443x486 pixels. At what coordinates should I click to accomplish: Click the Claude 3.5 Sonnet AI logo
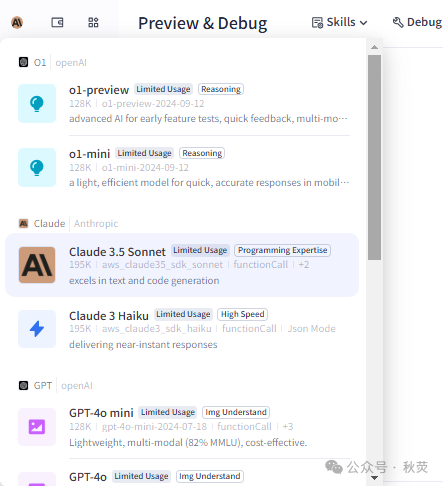click(x=37, y=265)
